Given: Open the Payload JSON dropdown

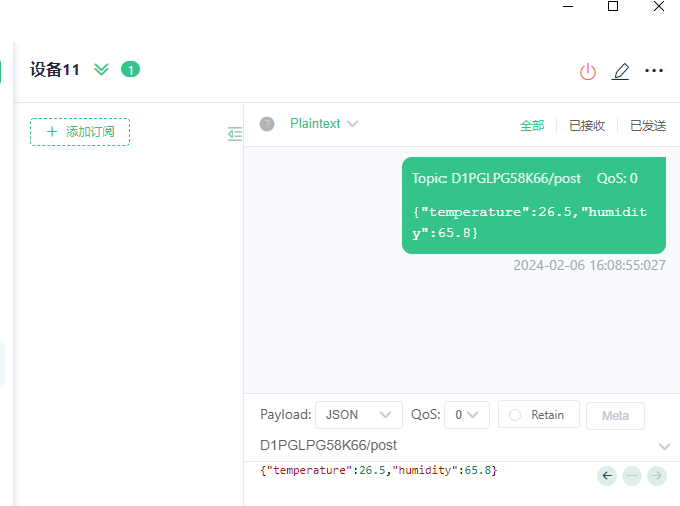Looking at the screenshot, I should click(358, 415).
